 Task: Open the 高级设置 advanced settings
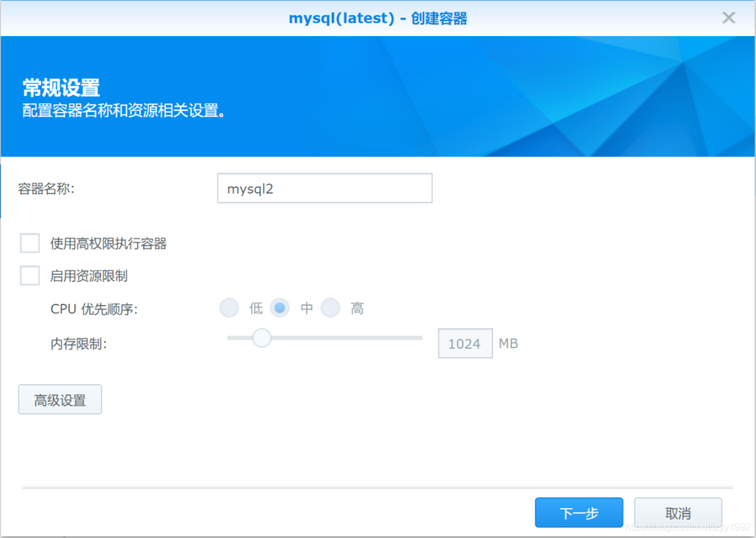(60, 399)
